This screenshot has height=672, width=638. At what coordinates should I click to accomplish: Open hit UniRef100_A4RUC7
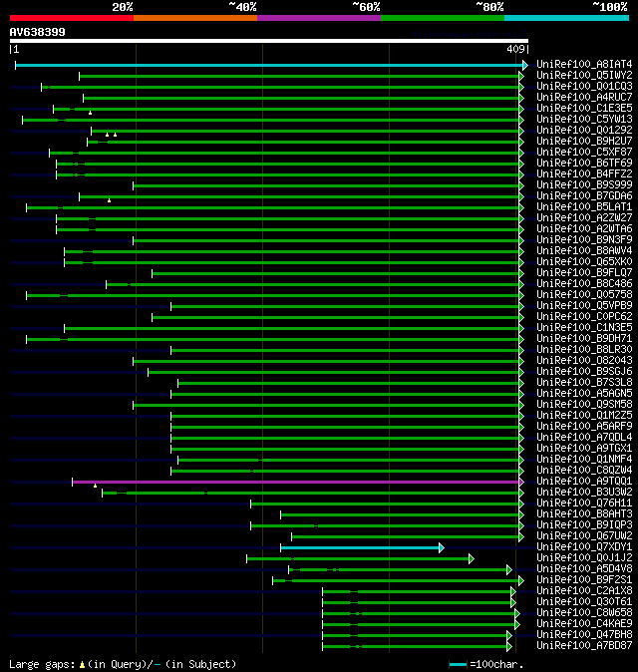pos(584,98)
